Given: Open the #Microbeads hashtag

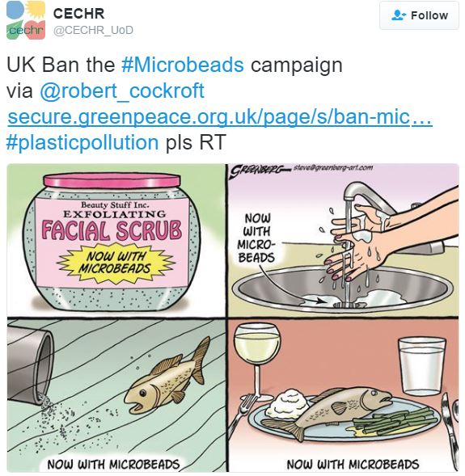Looking at the screenshot, I should click(x=183, y=65).
